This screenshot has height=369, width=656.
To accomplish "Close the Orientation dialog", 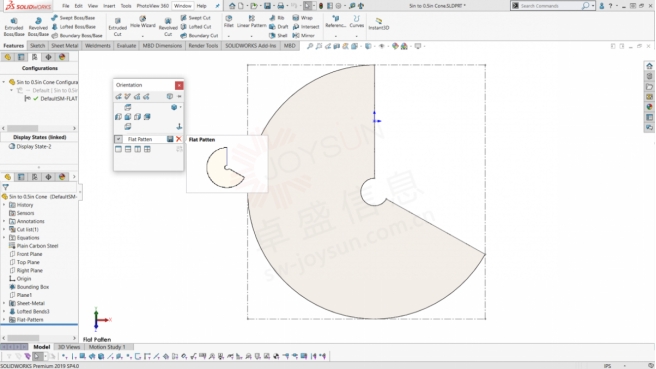I will pos(179,85).
